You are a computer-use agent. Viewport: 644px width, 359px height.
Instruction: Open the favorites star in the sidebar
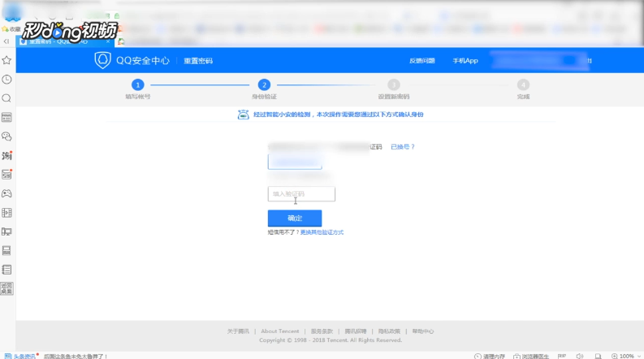[x=6, y=60]
